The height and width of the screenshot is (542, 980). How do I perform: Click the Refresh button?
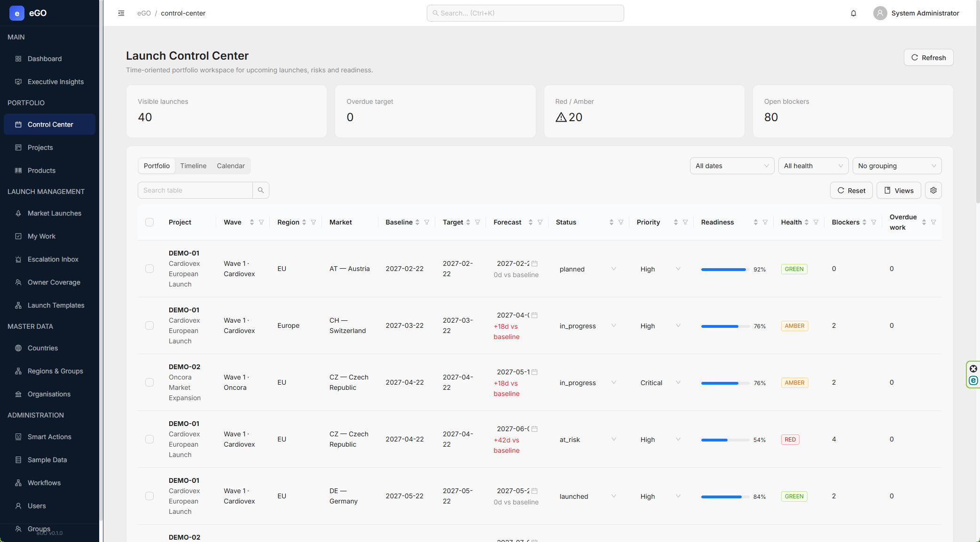[928, 57]
